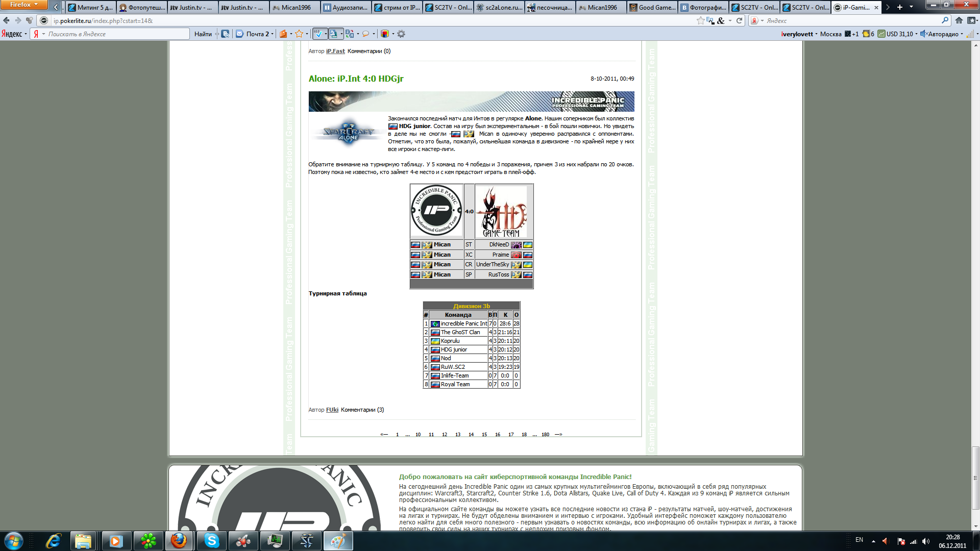Open Комментарии (3) comments link

click(x=362, y=410)
